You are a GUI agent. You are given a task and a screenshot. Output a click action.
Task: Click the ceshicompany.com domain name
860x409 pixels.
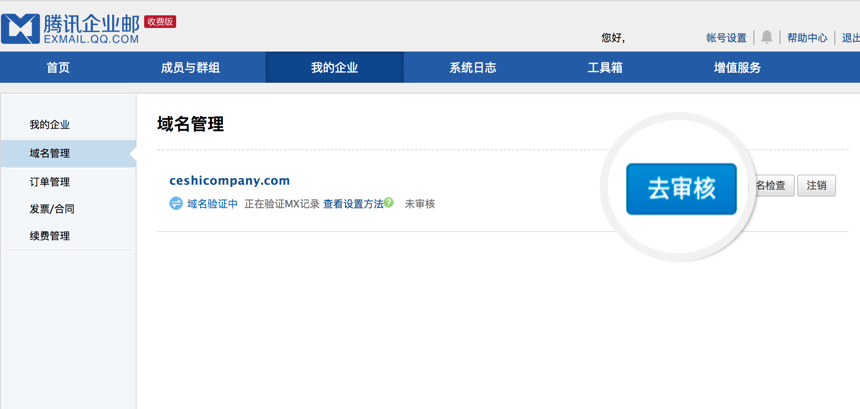coord(229,181)
